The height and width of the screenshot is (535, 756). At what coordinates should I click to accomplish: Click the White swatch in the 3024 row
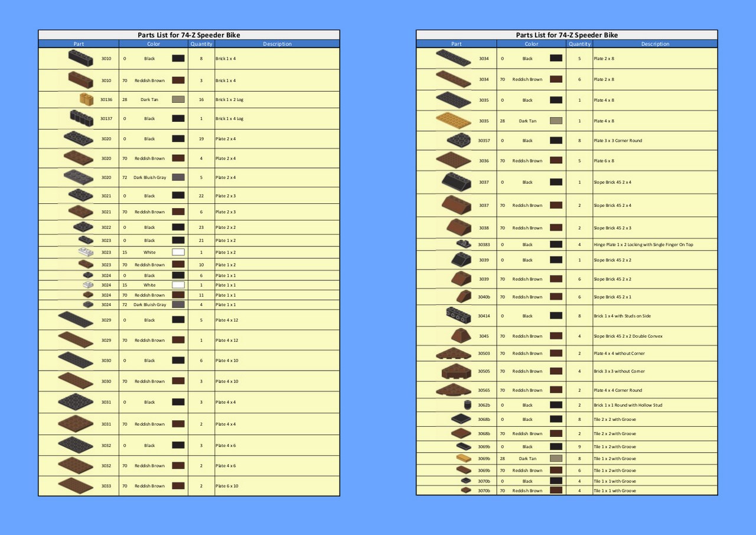pos(178,285)
